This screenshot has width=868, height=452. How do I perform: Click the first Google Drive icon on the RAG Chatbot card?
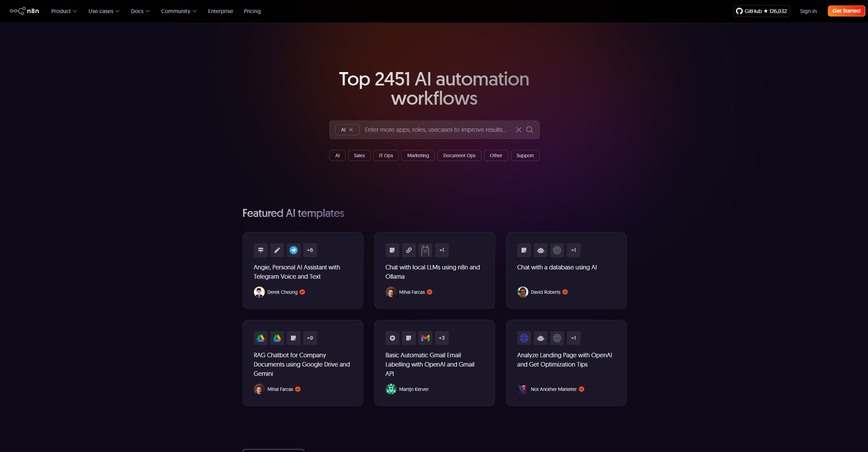(261, 338)
